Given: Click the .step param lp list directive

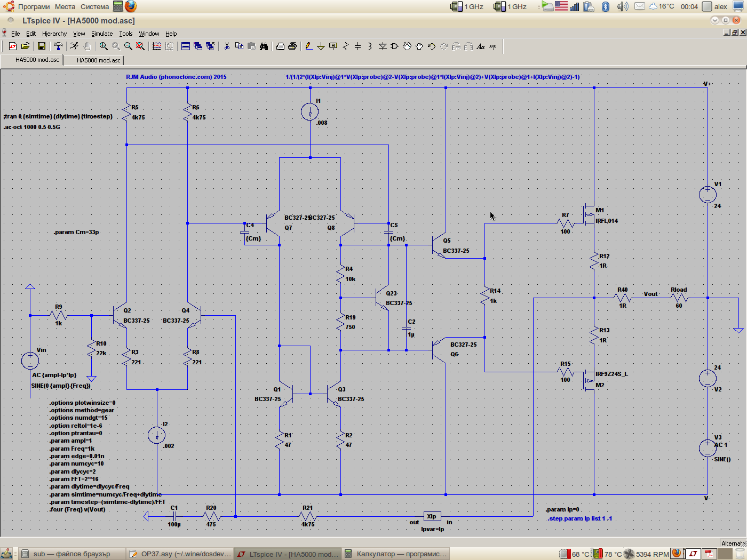Looking at the screenshot, I should tap(579, 518).
